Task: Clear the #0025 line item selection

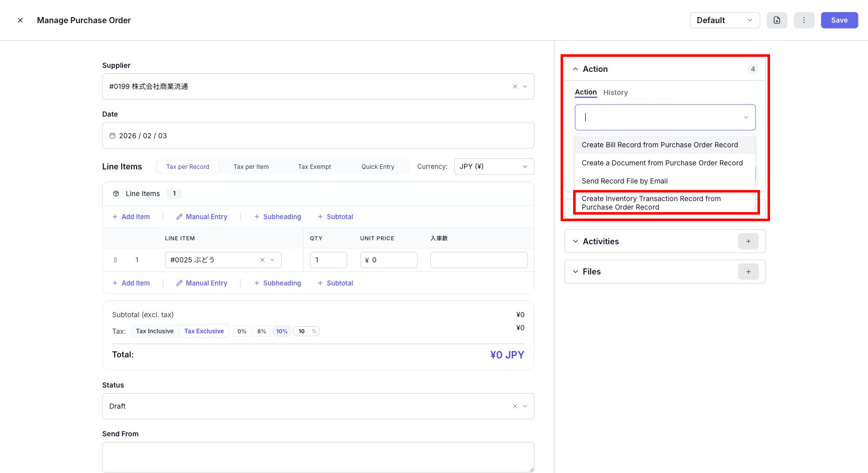Action: pos(262,260)
